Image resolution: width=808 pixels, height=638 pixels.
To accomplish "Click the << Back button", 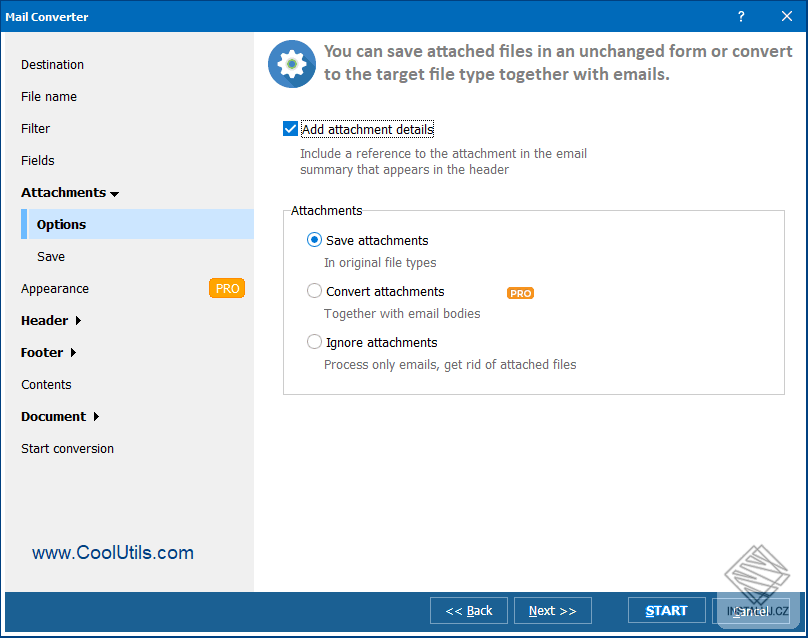I will coord(468,611).
